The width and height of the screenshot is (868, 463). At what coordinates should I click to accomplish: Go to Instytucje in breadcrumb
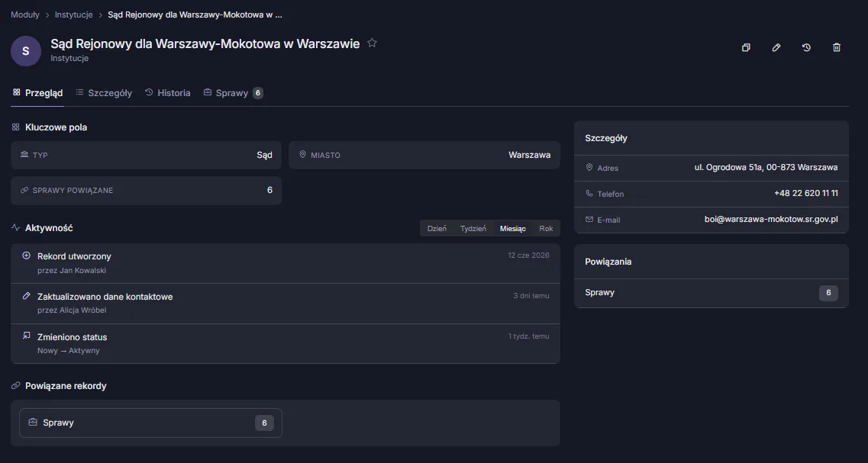73,15
